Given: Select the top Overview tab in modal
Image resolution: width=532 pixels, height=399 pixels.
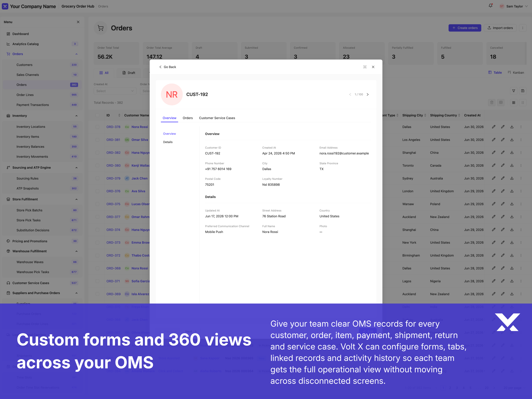Looking at the screenshot, I should pos(169,118).
